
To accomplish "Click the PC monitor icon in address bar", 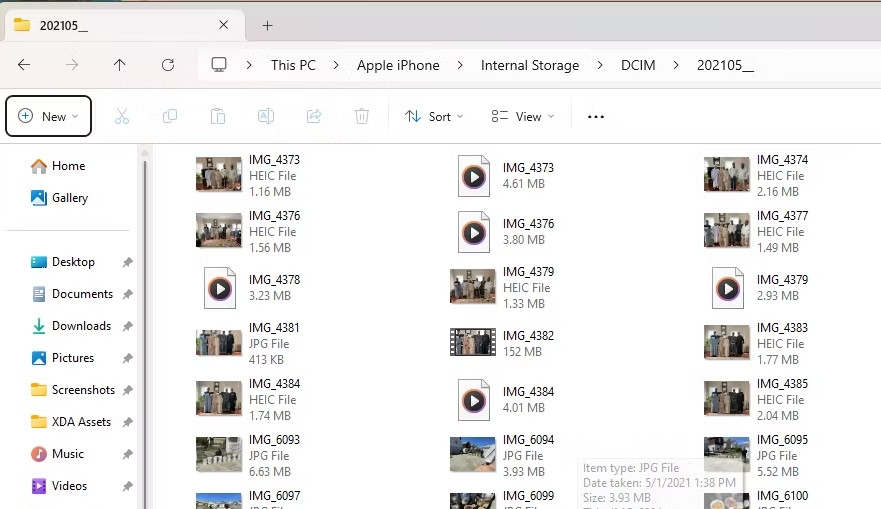I will (219, 65).
